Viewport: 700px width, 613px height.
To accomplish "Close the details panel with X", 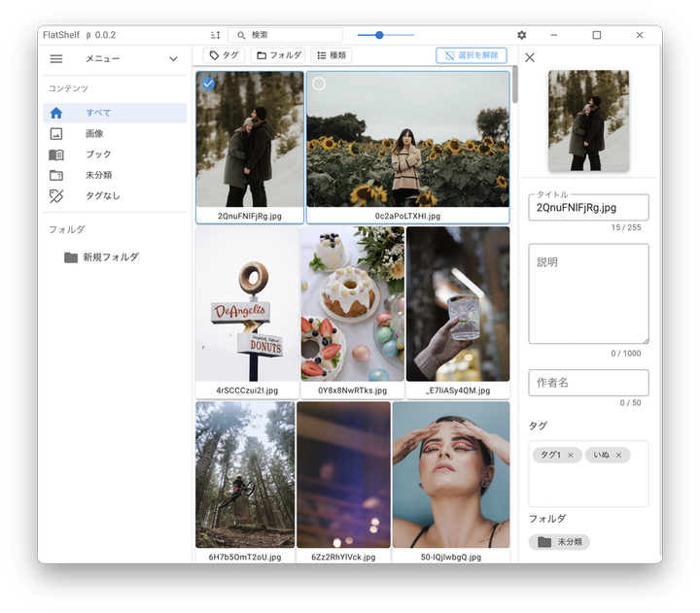I will tap(530, 57).
